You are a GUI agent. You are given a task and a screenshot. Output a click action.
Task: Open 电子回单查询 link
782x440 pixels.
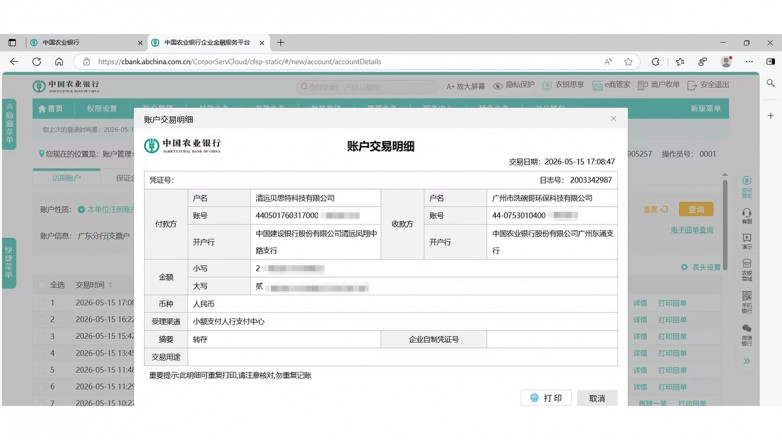(692, 230)
